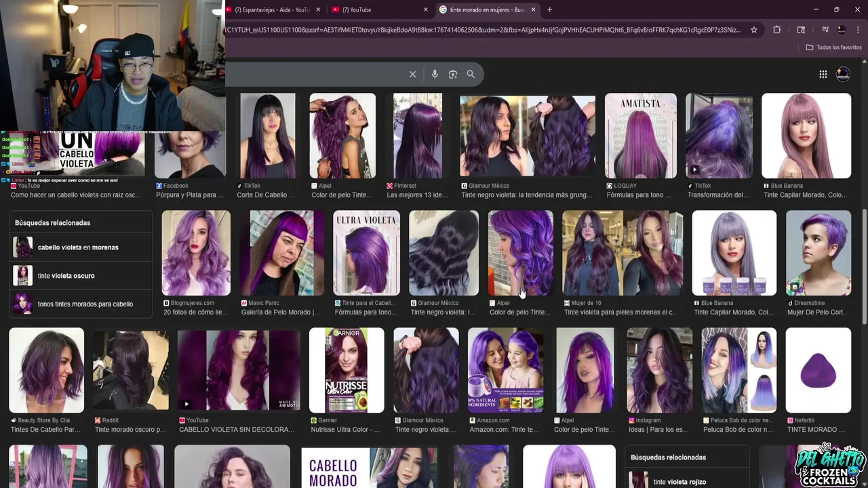
Task: Click caption Como hacer un cabello violeta con raiz
Action: pyautogui.click(x=76, y=195)
